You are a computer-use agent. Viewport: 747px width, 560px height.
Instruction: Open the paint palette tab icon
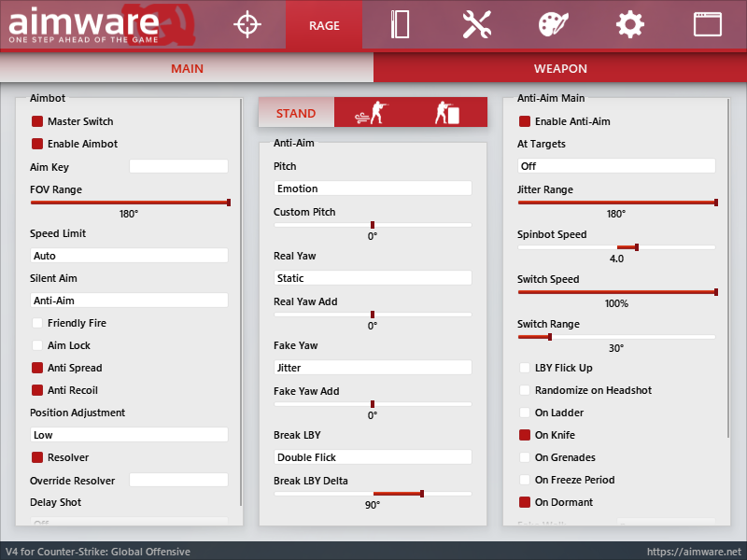point(553,24)
